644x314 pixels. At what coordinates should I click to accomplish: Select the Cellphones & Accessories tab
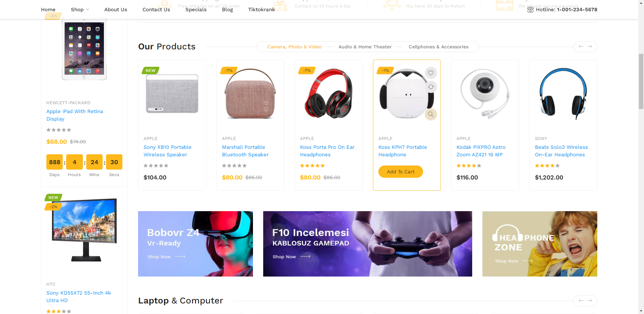(438, 47)
